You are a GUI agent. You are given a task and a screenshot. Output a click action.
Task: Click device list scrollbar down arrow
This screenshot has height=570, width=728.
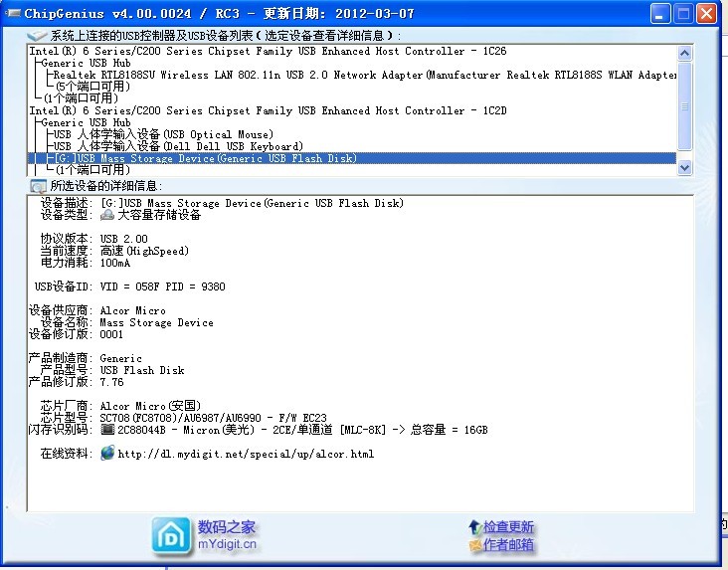685,167
